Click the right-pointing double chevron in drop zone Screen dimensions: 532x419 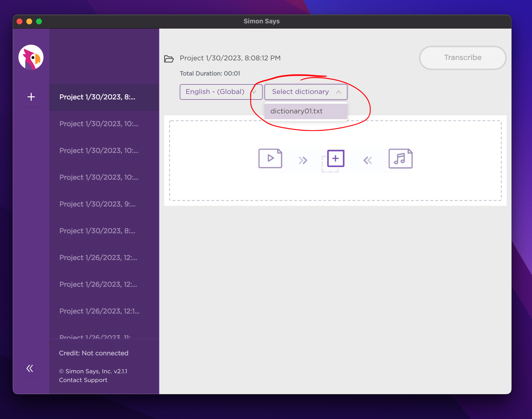point(303,160)
